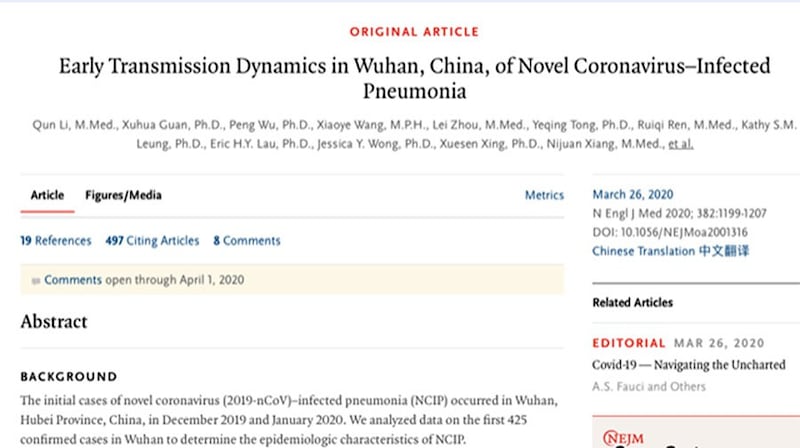The height and width of the screenshot is (448, 800).
Task: Open the Metrics link
Action: coord(544,195)
